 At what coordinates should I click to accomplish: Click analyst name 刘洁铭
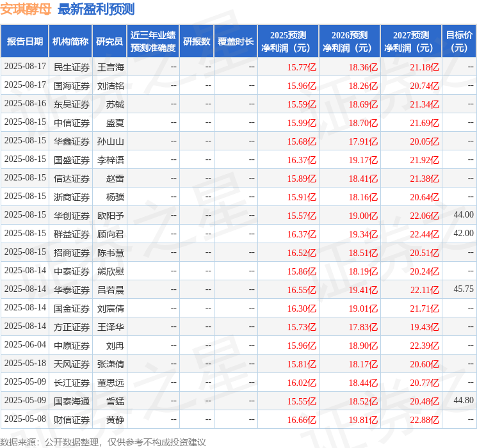pos(111,86)
